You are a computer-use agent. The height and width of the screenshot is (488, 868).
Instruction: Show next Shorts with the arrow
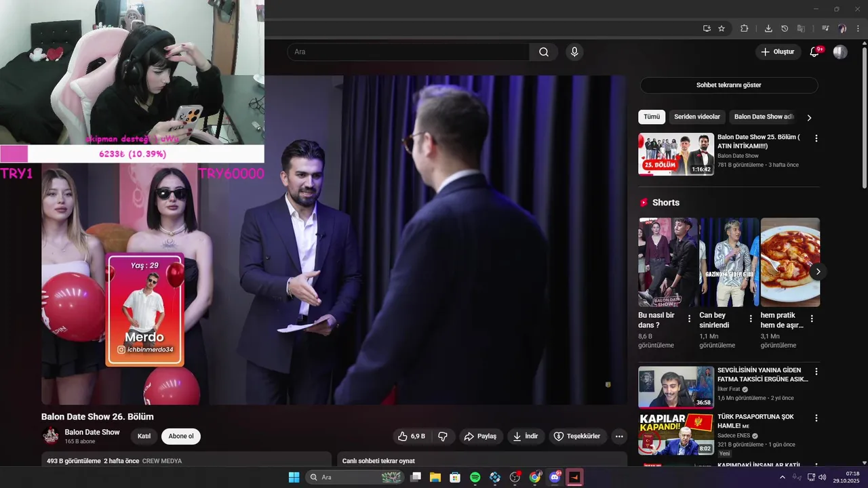[x=818, y=271]
